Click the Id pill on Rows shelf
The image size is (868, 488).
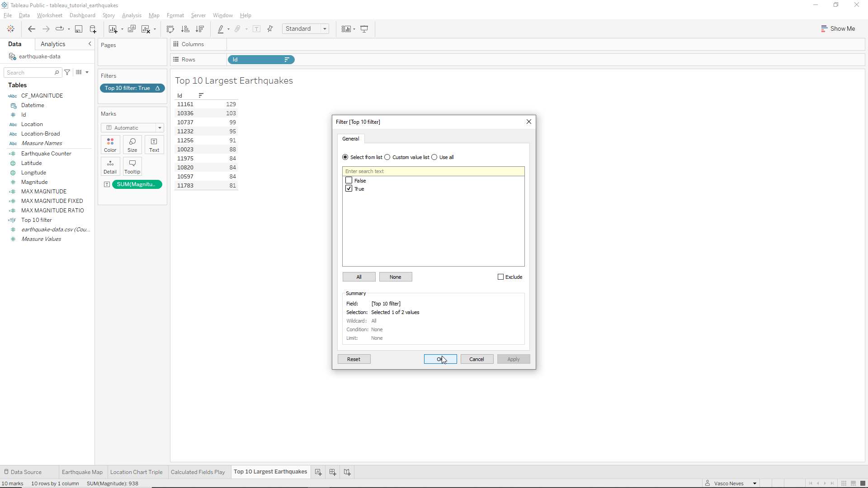[x=261, y=60]
